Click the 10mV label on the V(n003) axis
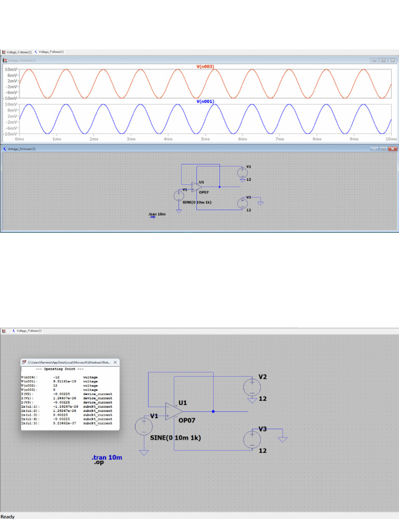Screen dimensions: 399x532 click(11, 69)
